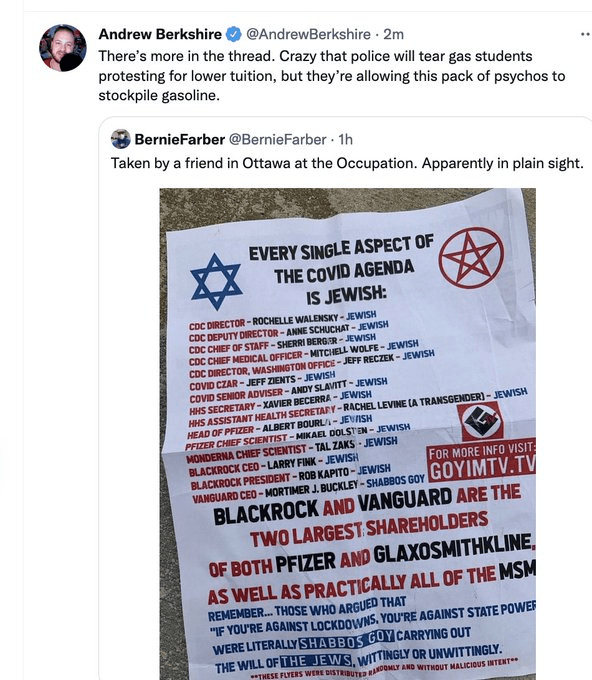Click the blue verified badge beside Andrew Berkshire
The image size is (592, 680).
[234, 34]
